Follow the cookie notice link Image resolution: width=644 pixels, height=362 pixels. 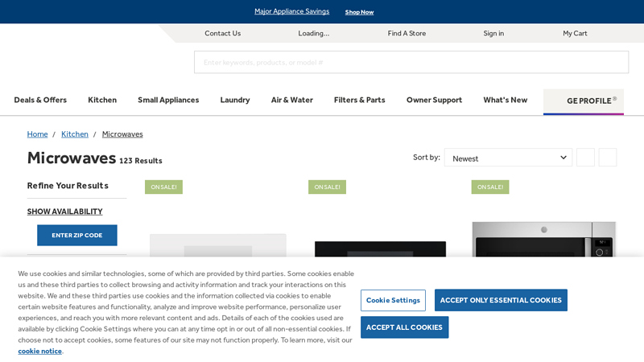point(40,351)
